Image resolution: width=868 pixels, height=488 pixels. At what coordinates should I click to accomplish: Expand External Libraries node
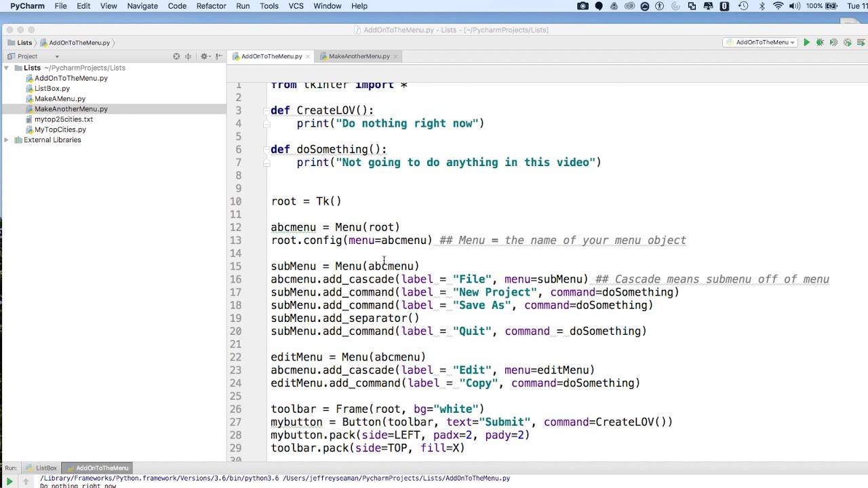6,140
